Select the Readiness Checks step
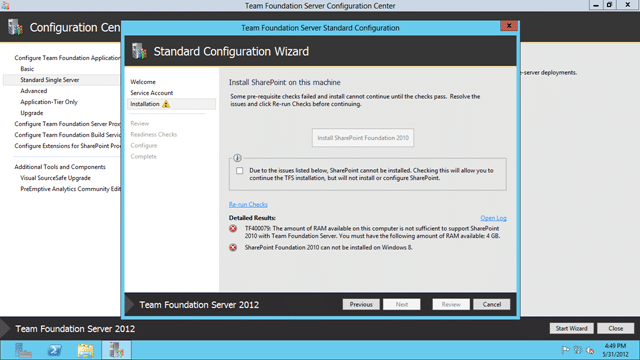The width and height of the screenshot is (640, 360). tap(153, 134)
